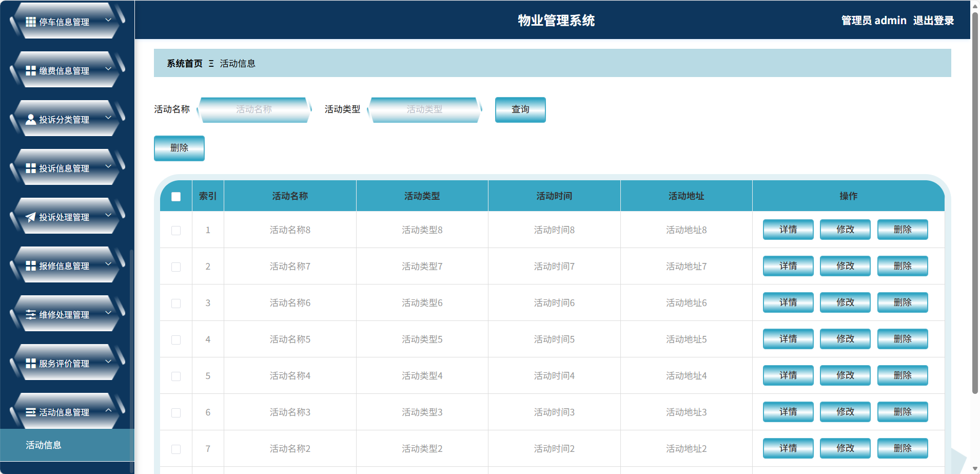Click the page vertical scrollbar thumb
The image size is (980, 474).
click(x=975, y=203)
